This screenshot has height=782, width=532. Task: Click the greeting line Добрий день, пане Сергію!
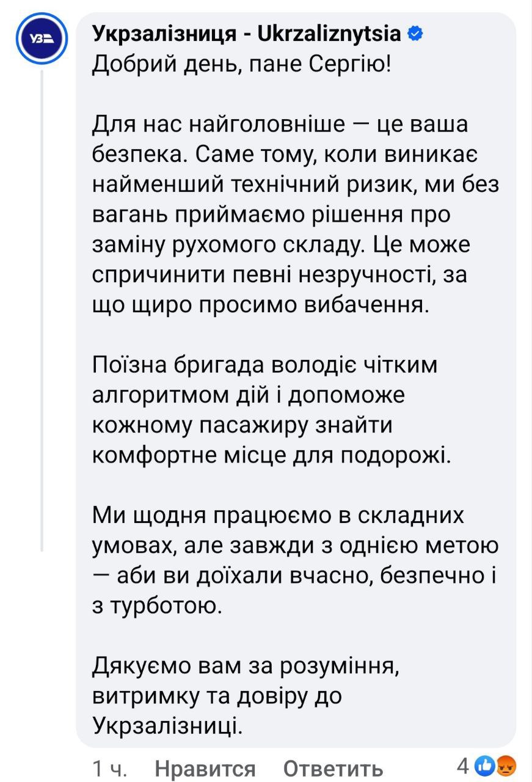240,64
